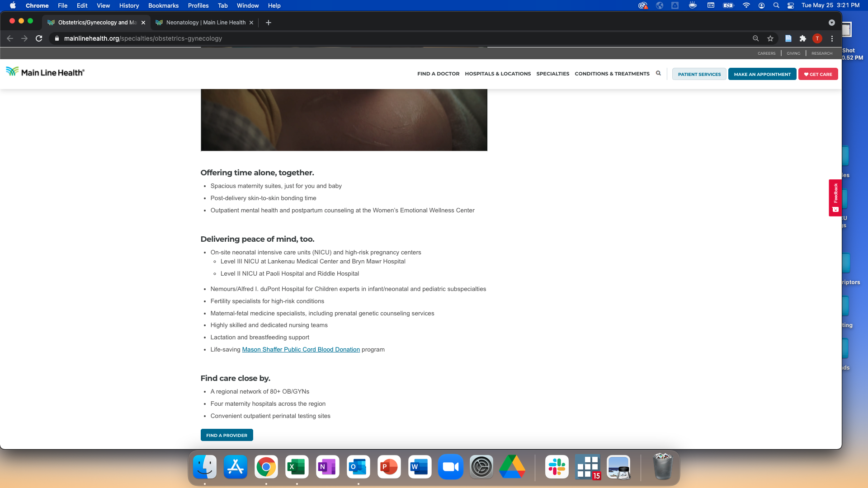The image size is (868, 488).
Task: Open a new browser tab
Action: pos(269,23)
